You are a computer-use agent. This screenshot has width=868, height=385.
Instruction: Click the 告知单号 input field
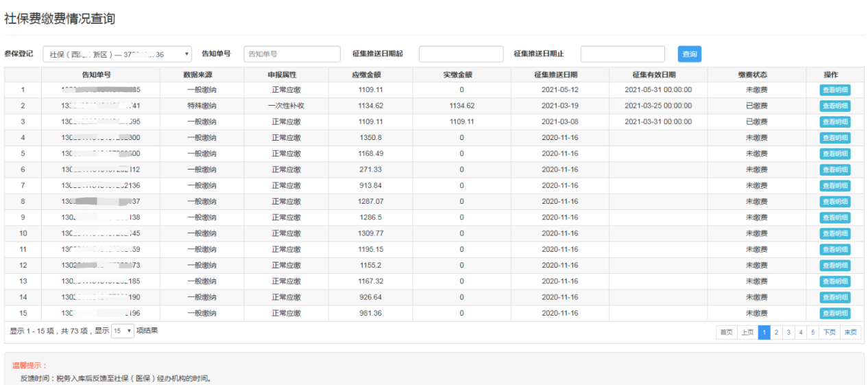291,54
